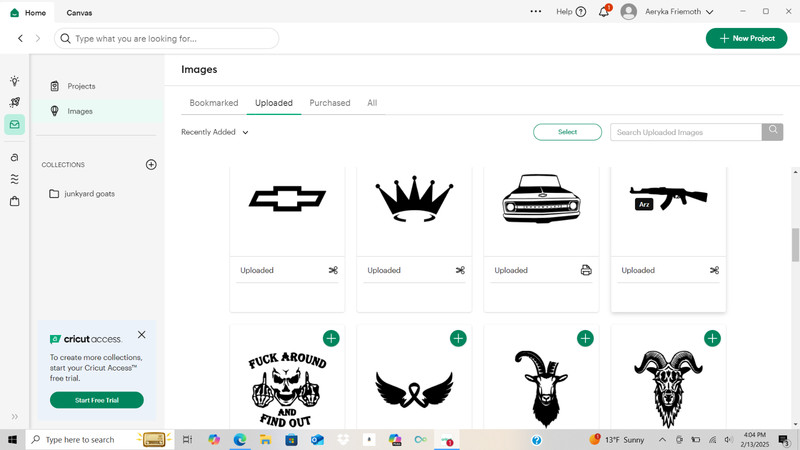Click the magnifier search button for uploaded images
Image resolution: width=800 pixels, height=450 pixels.
pos(772,131)
